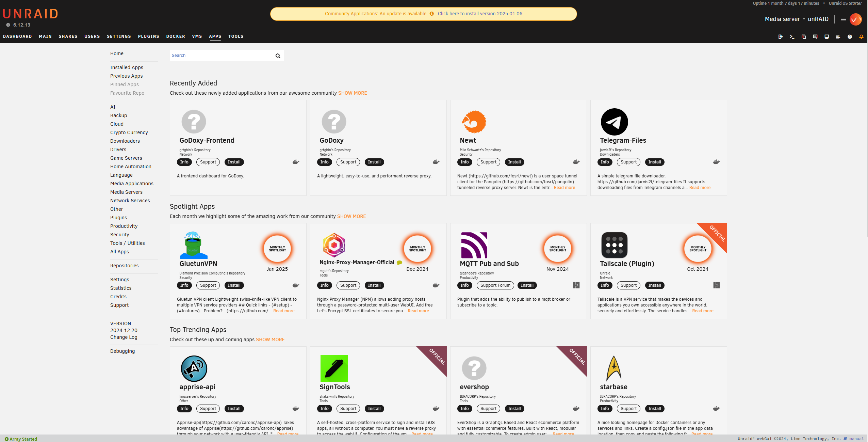Open the Debugging sidebar link

point(122,351)
